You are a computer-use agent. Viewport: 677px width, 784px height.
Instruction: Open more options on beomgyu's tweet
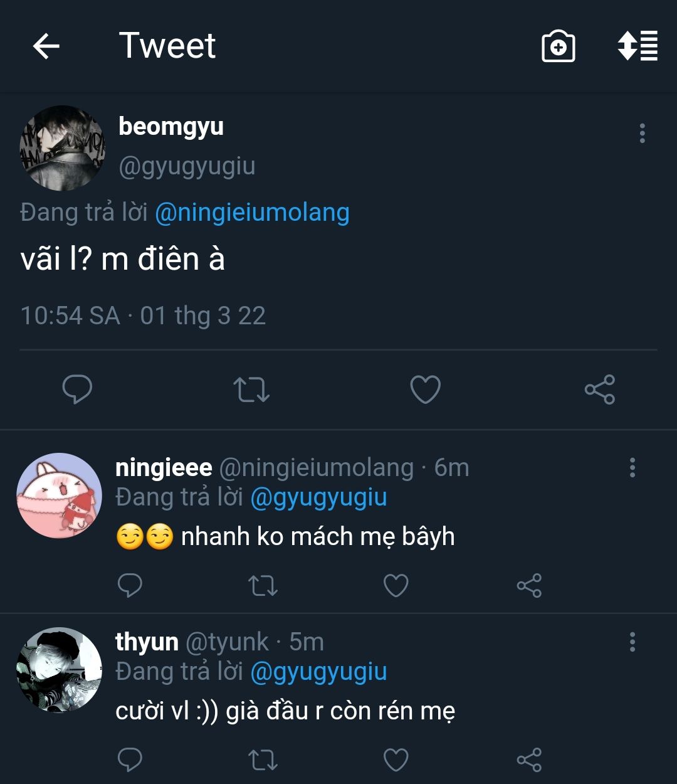(642, 134)
